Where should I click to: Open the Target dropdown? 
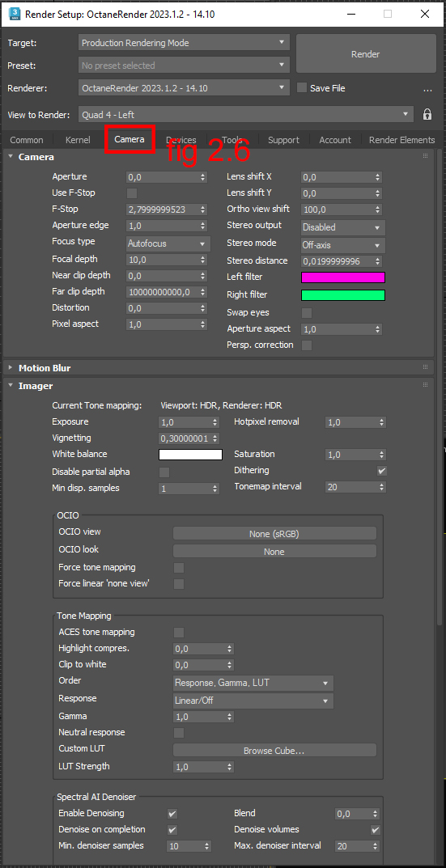pyautogui.click(x=184, y=43)
